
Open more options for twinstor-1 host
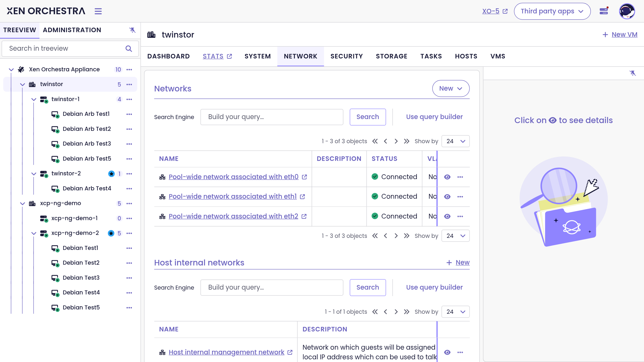[x=129, y=99]
